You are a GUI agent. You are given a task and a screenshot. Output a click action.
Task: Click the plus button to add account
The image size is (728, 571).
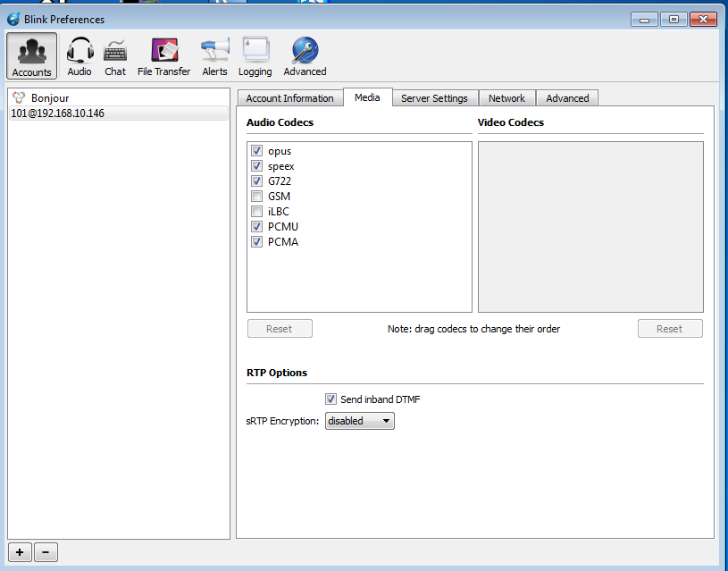20,552
